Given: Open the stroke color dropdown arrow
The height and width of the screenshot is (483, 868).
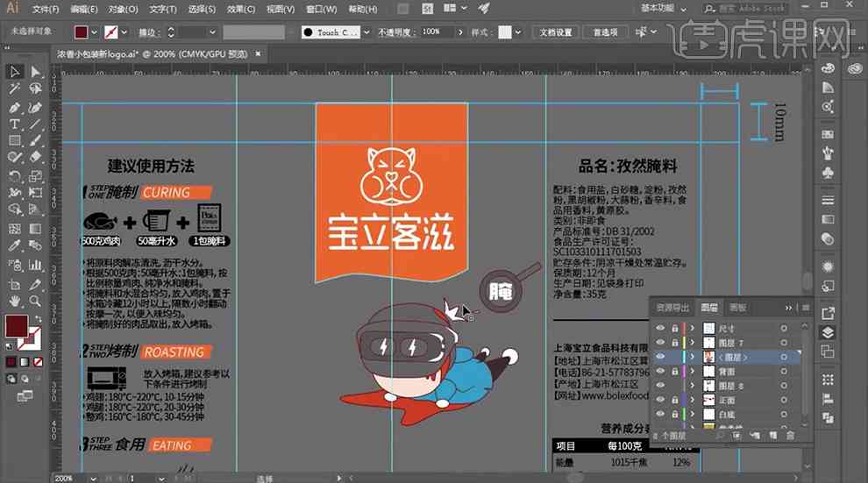Looking at the screenshot, I should point(124,32).
